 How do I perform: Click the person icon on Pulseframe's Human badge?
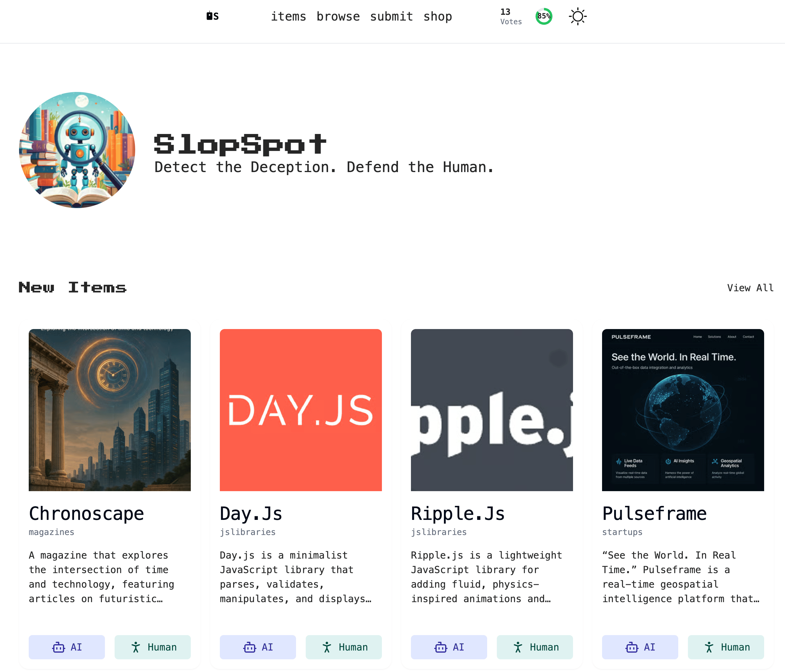pyautogui.click(x=708, y=648)
